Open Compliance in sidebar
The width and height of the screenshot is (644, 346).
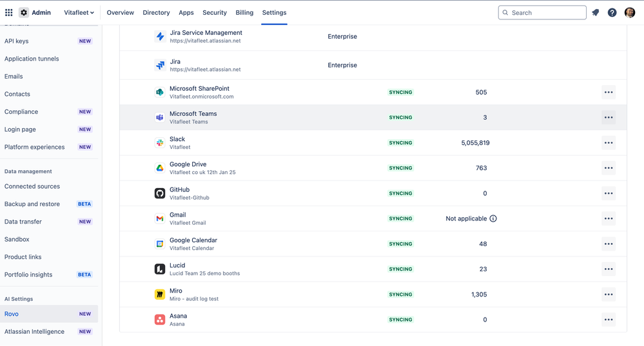(x=49, y=111)
